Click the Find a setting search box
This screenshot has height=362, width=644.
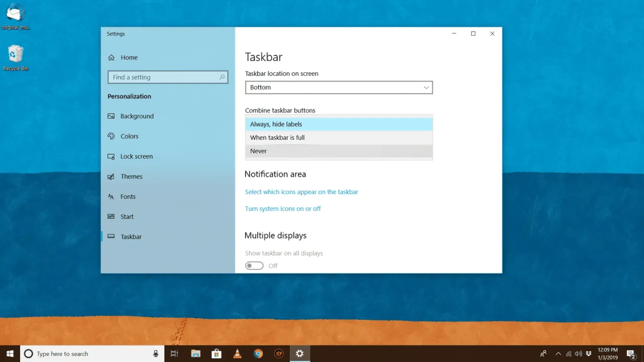point(168,77)
